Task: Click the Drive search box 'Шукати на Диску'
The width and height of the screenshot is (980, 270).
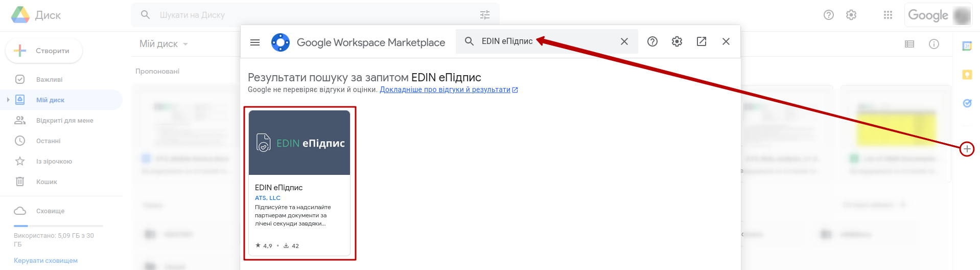Action: pos(315,15)
